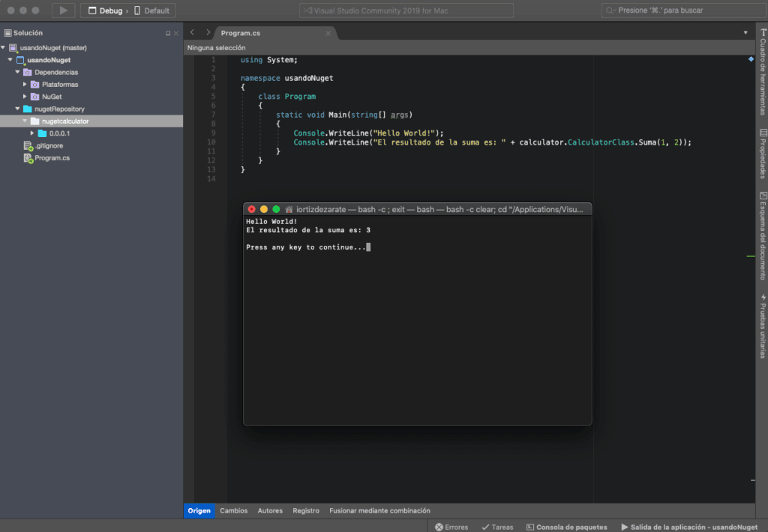Open the Esquema del documento panel
The image size is (768, 532).
[762, 235]
